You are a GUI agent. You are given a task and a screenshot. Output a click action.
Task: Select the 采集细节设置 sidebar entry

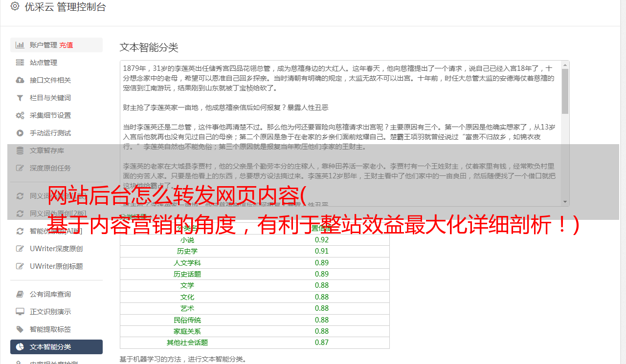coord(50,115)
